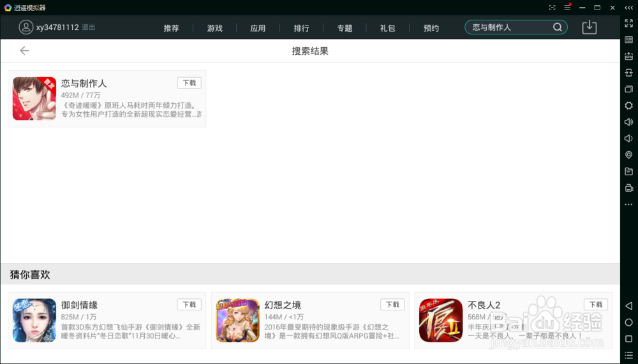Click the 492M / 77万 size text

coord(80,95)
